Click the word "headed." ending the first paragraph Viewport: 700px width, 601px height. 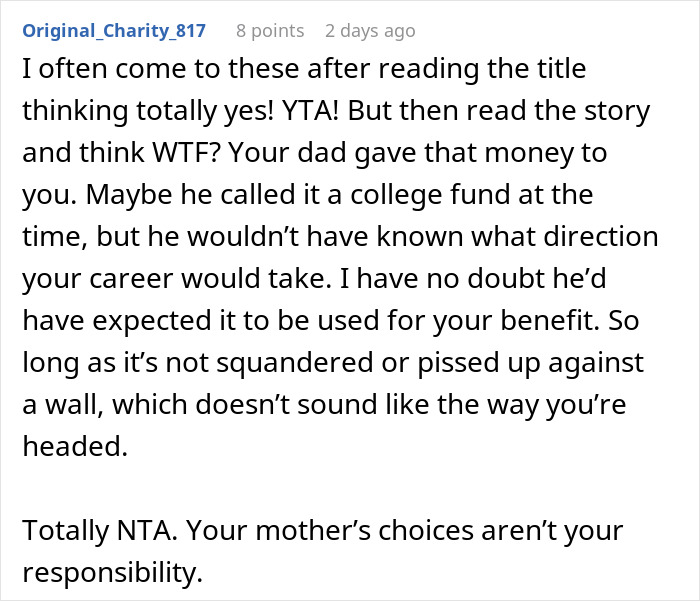click(75, 447)
